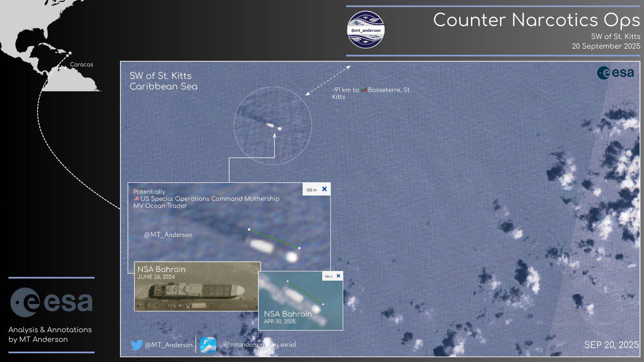This screenshot has width=644, height=362.
Task: Click the Counter Narcotics Ops title
Action: tap(536, 20)
